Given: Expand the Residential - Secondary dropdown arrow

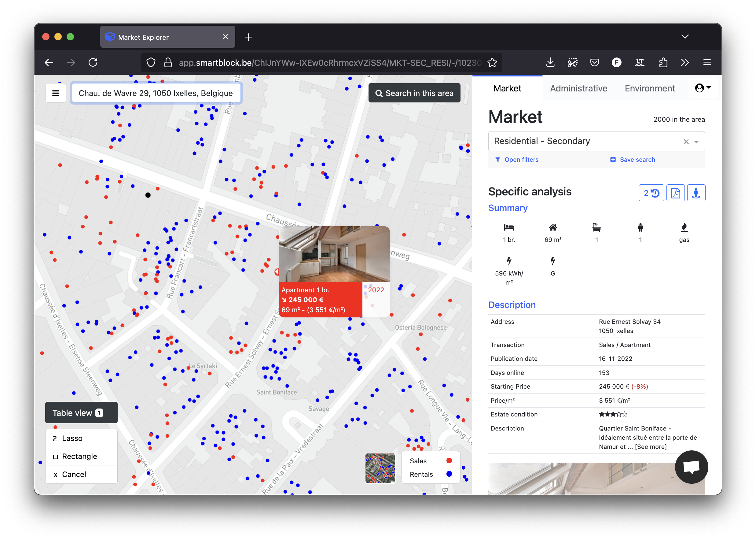Looking at the screenshot, I should point(696,142).
